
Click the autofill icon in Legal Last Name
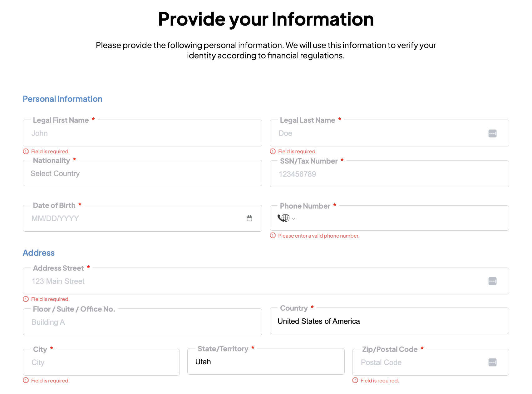point(492,134)
